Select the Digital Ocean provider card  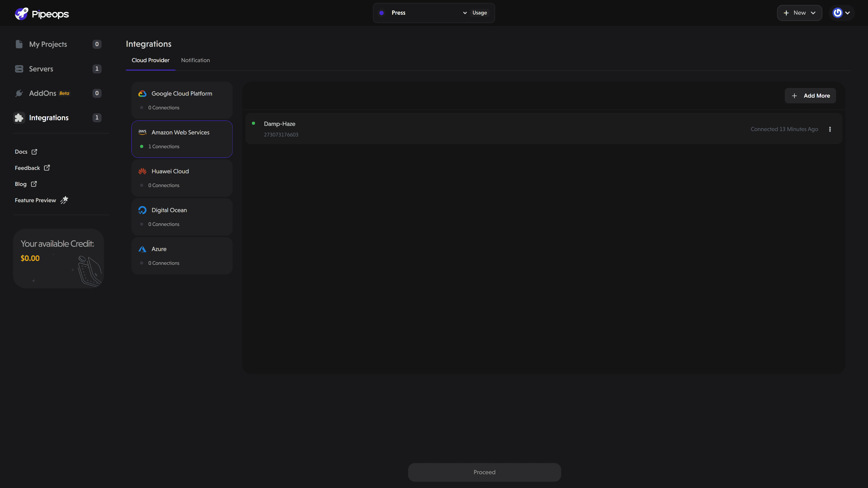point(182,217)
